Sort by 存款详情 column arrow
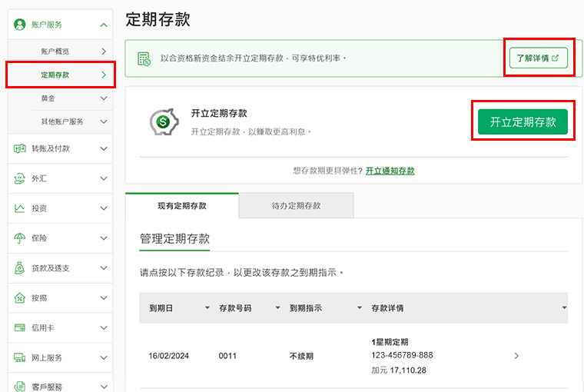The height and width of the screenshot is (392, 584). point(564,307)
